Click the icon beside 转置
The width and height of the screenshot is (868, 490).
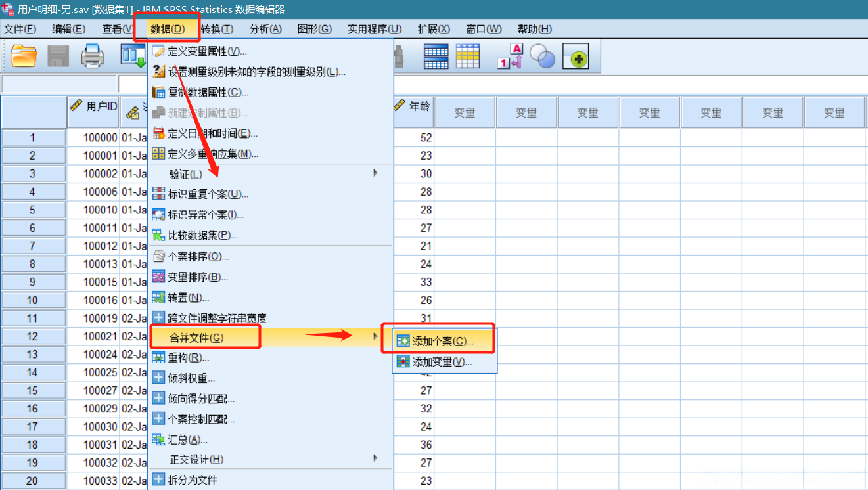click(x=158, y=298)
